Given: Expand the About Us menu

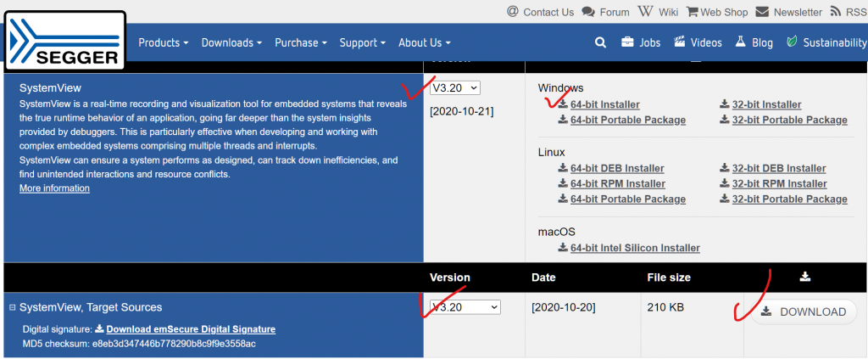Looking at the screenshot, I should (425, 42).
